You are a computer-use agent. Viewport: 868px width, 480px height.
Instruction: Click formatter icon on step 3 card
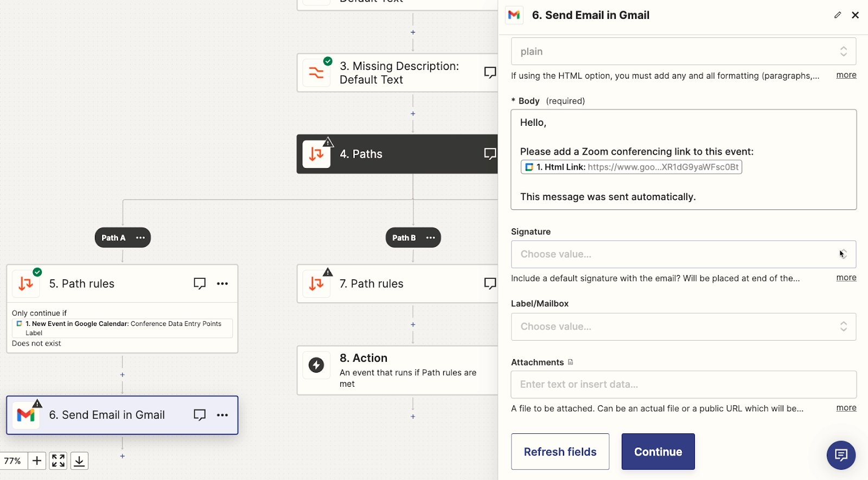pyautogui.click(x=316, y=73)
